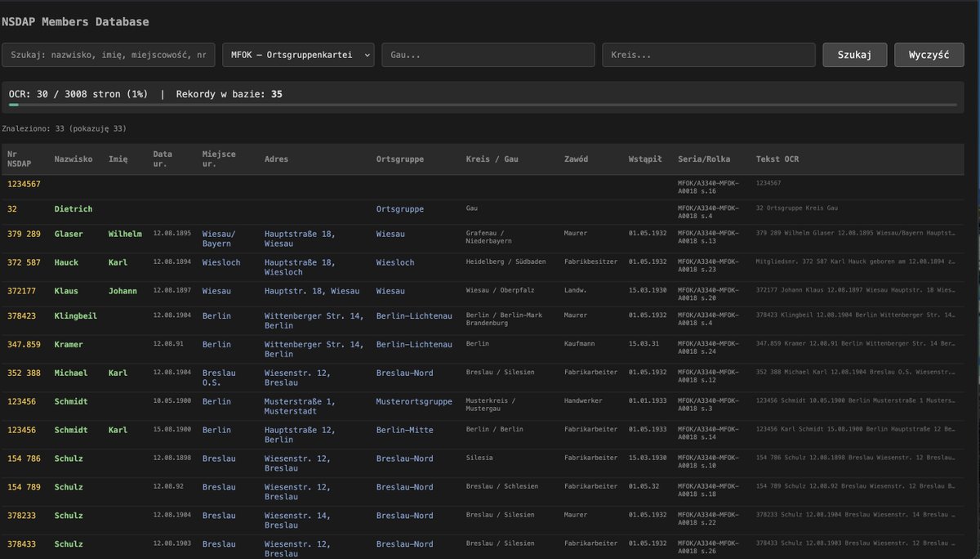Click the Seria/Rolka column header
The width and height of the screenshot is (980, 559).
click(704, 159)
